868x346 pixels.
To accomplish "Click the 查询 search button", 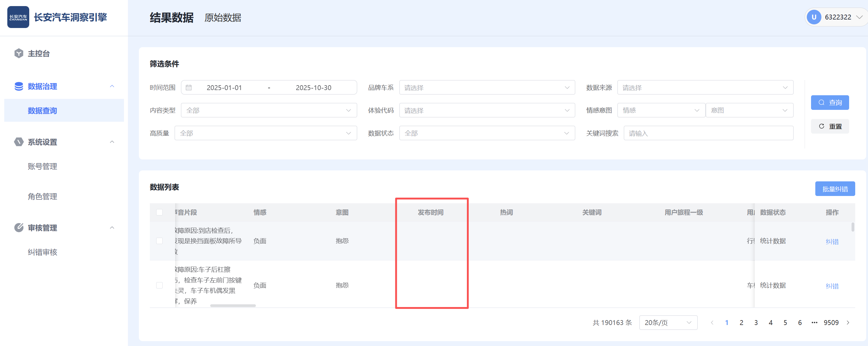I will (x=830, y=102).
